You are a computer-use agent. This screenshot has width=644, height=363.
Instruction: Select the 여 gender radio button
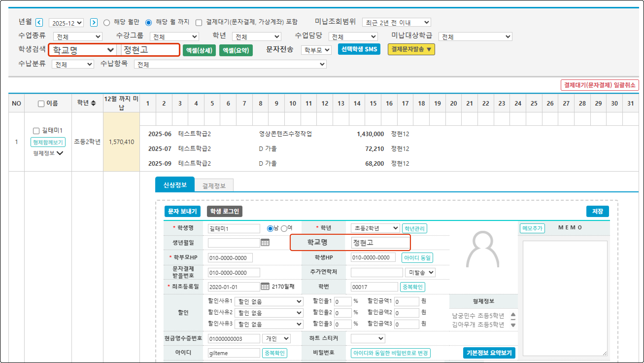click(284, 228)
